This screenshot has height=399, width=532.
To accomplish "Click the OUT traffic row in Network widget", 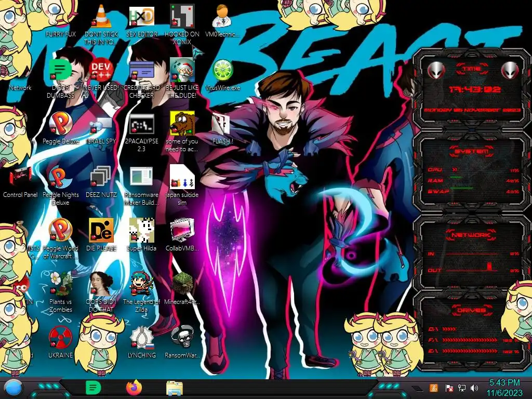I will [x=473, y=270].
